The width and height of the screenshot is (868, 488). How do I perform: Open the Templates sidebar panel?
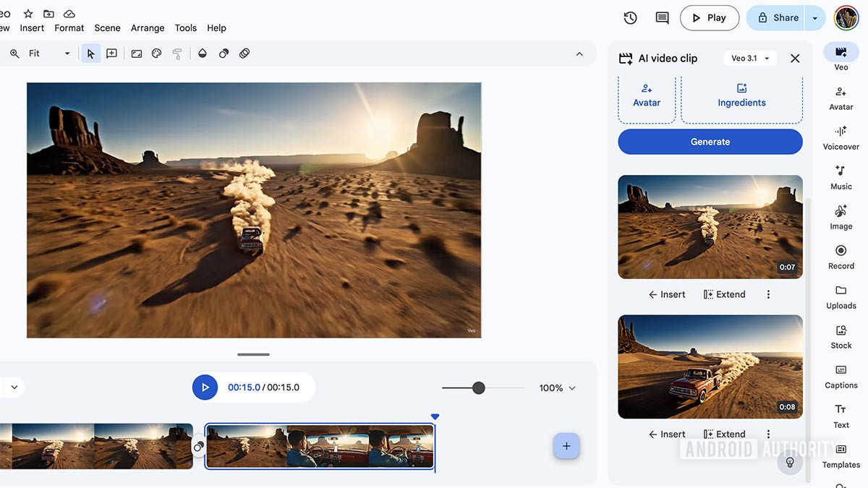click(x=841, y=456)
